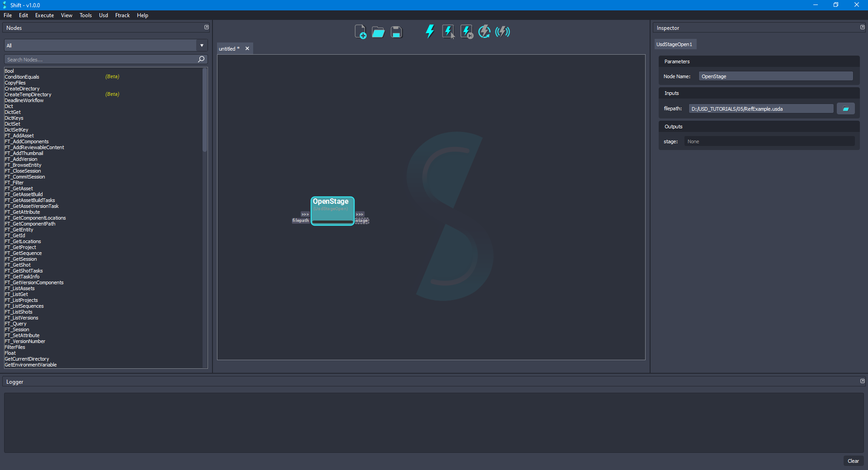Viewport: 868px width, 470px height.
Task: Browse for filepath using the folder button
Action: pos(845,109)
